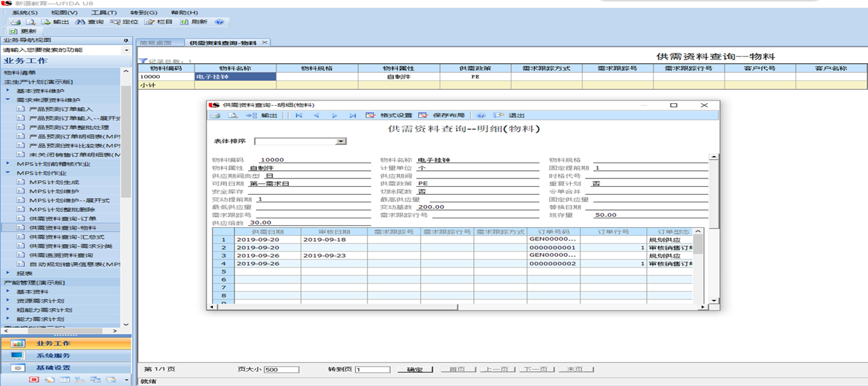This screenshot has height=386, width=868.
Task: Go to first record in detail dialog
Action: (x=298, y=116)
